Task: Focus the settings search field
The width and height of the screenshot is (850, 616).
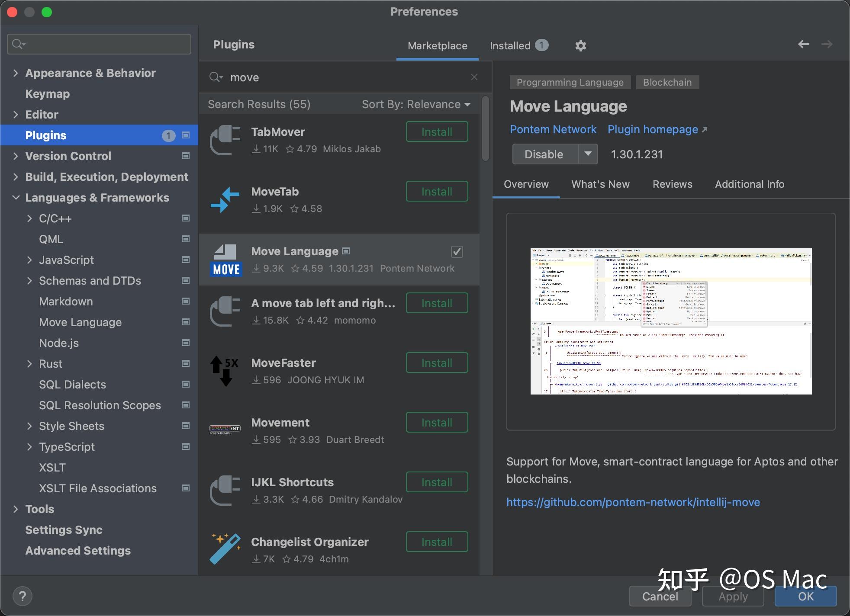Action: pyautogui.click(x=99, y=44)
